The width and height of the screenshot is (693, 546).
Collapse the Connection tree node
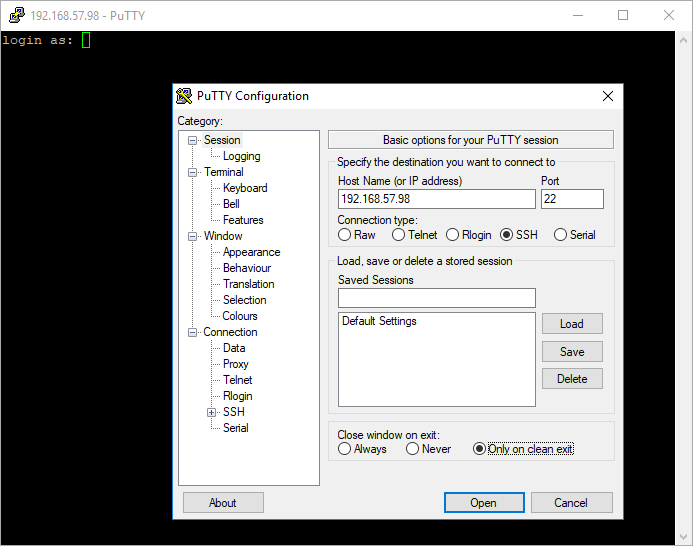pos(192,332)
